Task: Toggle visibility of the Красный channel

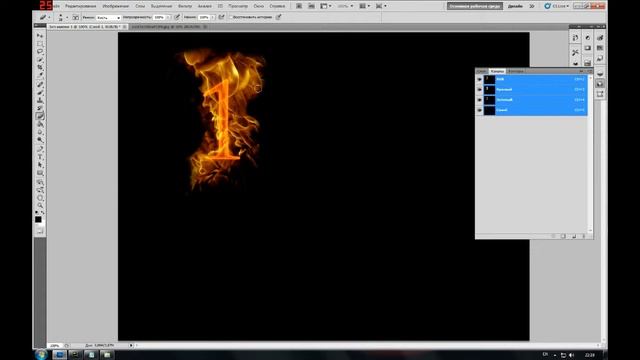Action: pos(480,89)
